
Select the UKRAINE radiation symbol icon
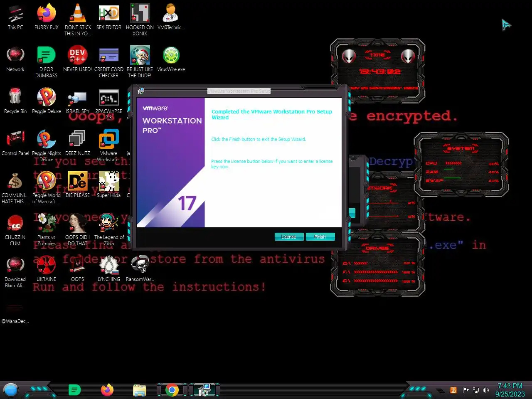(47, 269)
